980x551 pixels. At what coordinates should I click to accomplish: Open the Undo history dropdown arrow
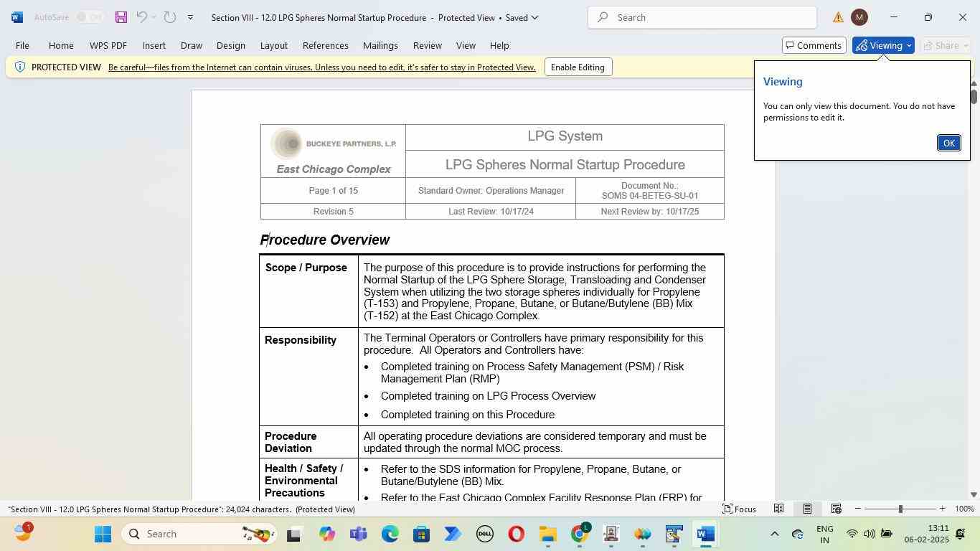tap(154, 17)
